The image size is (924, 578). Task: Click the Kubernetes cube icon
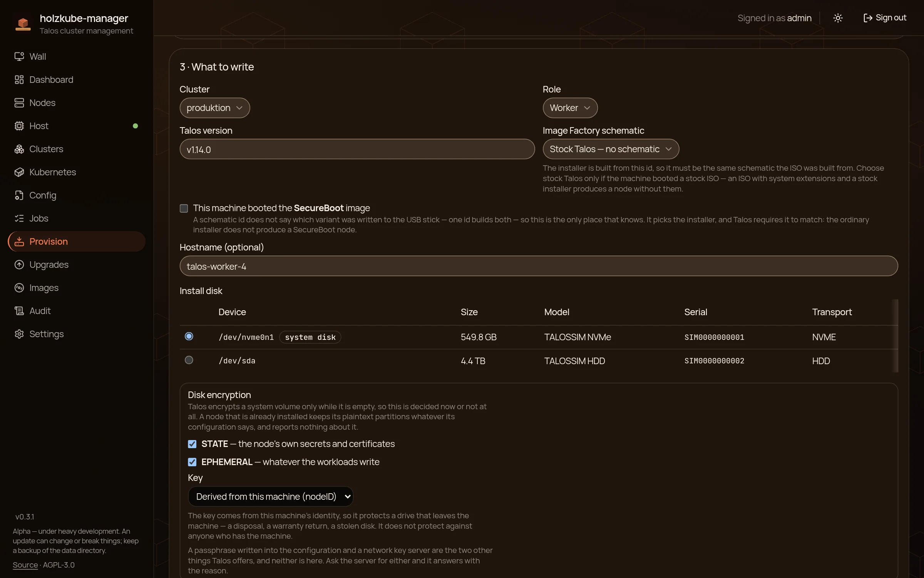[x=19, y=172]
